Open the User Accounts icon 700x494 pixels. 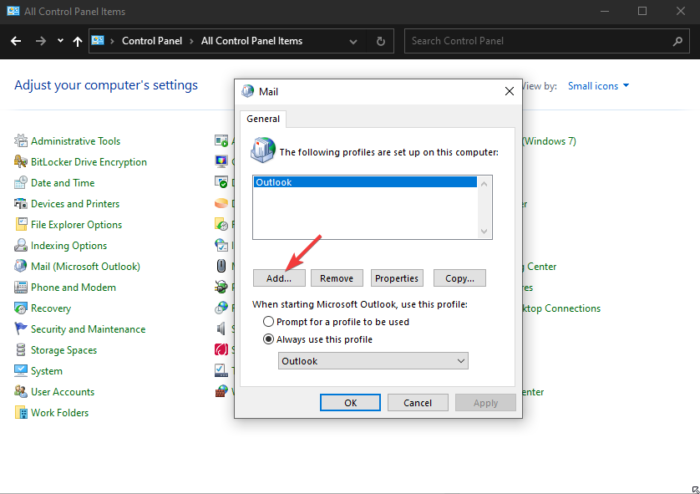pos(21,391)
